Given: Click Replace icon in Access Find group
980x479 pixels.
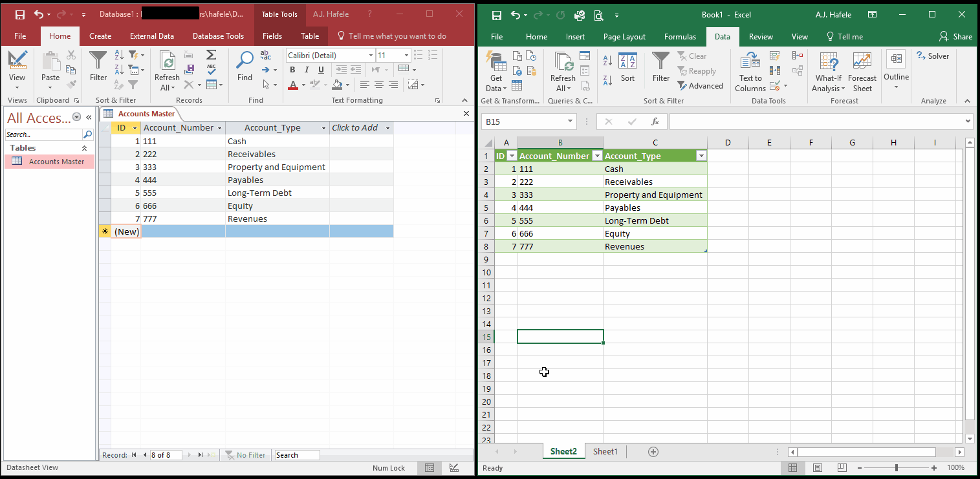Looking at the screenshot, I should (x=266, y=56).
